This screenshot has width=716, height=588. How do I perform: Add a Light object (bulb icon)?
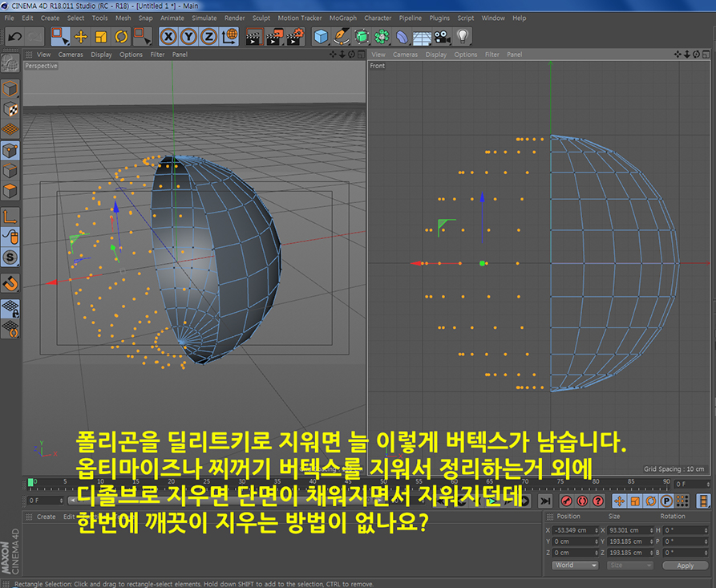[463, 37]
